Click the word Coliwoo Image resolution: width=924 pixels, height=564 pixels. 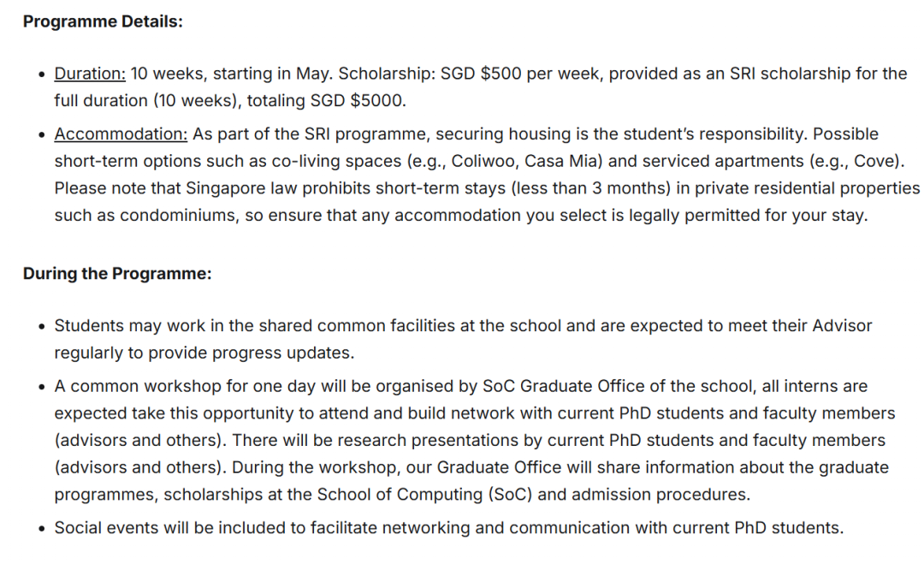(484, 161)
